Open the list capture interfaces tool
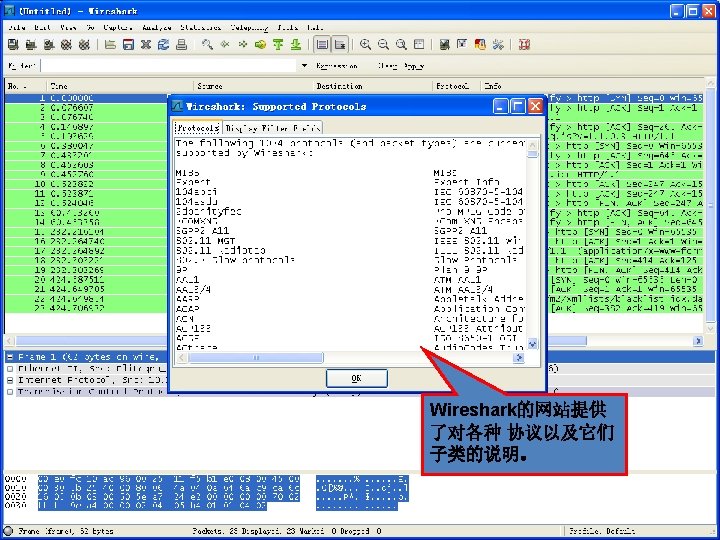 point(13,45)
